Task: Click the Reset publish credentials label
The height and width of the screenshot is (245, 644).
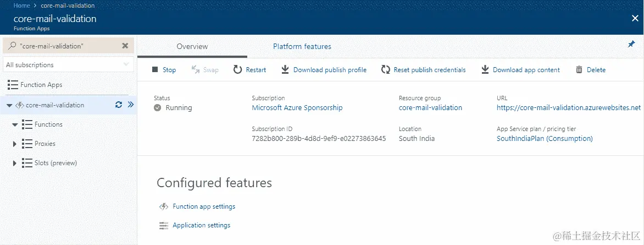Action: (430, 69)
